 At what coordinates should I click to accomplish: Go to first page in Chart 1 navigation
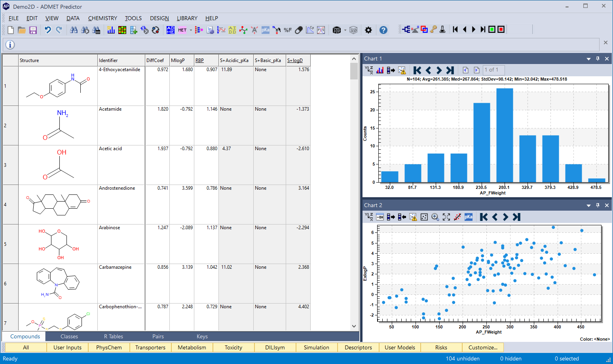point(417,70)
